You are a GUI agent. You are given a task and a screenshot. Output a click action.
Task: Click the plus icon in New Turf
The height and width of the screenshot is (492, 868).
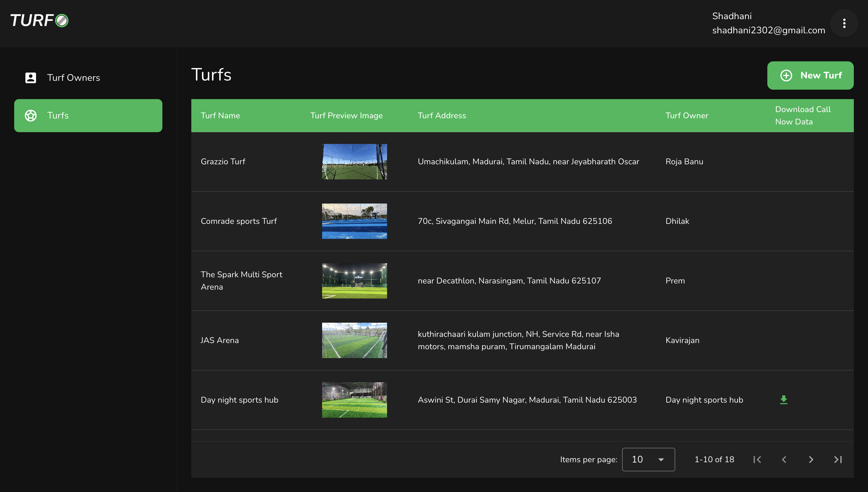pyautogui.click(x=786, y=75)
